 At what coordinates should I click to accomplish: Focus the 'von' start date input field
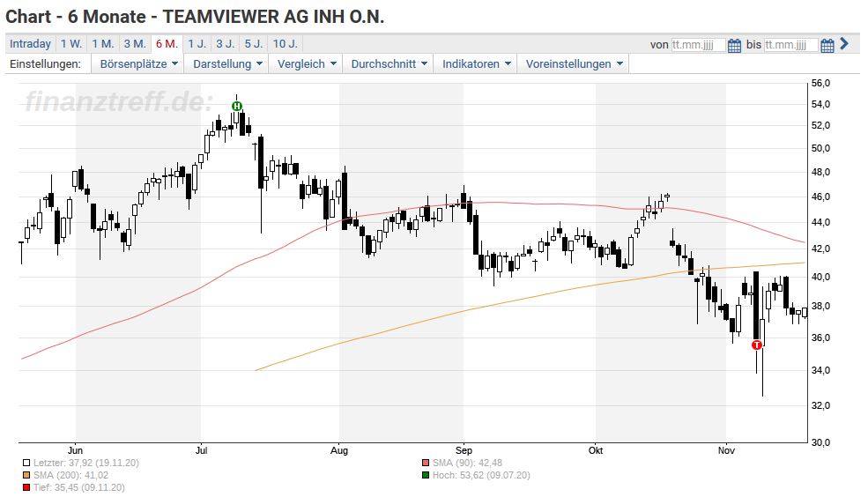tap(698, 45)
